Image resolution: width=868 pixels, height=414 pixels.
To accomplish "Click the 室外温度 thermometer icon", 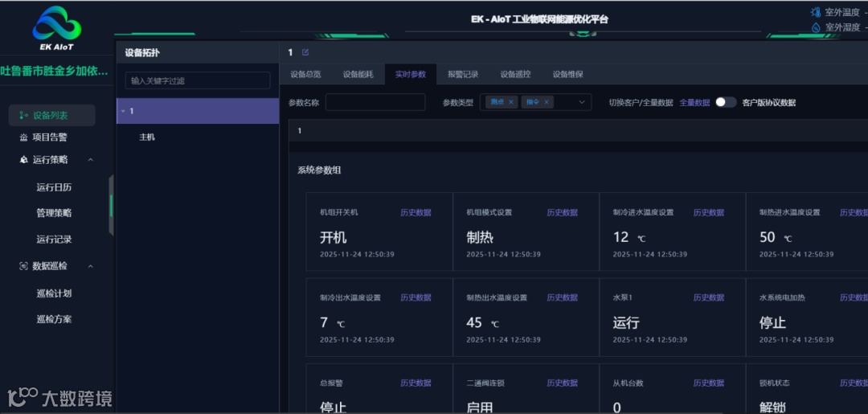I will point(816,12).
